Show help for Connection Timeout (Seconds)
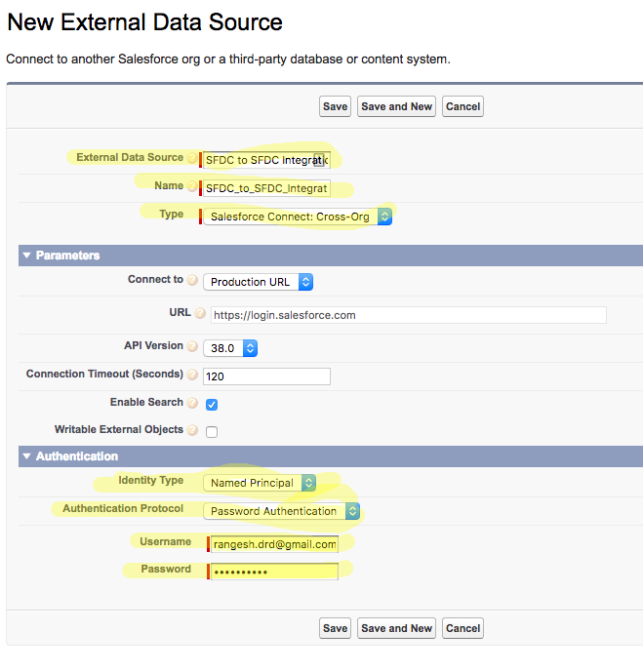This screenshot has height=672, width=643. (x=192, y=375)
